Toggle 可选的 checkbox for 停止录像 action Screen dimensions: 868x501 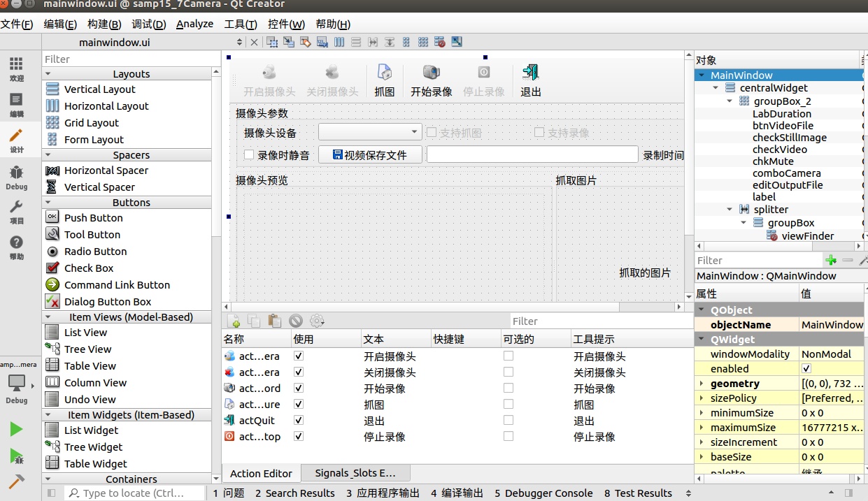coord(508,436)
